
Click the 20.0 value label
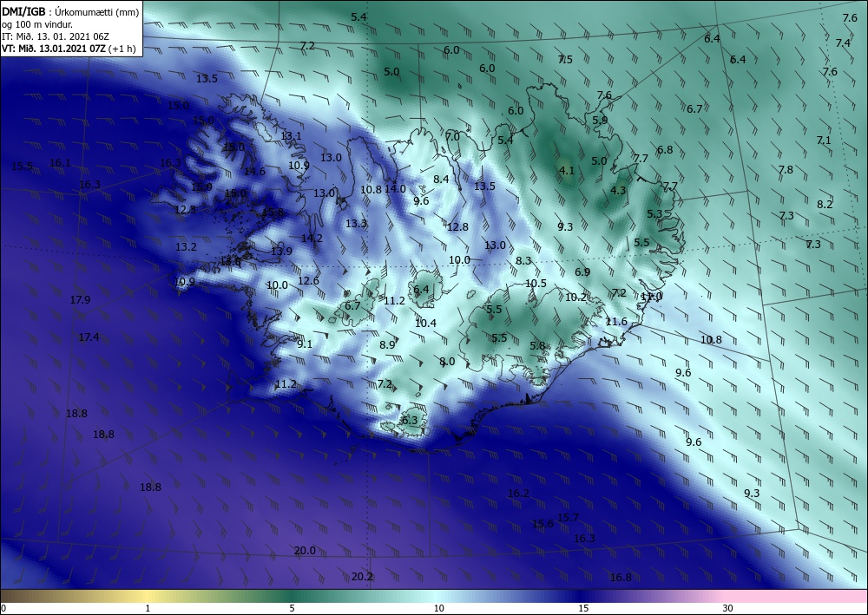[305, 551]
